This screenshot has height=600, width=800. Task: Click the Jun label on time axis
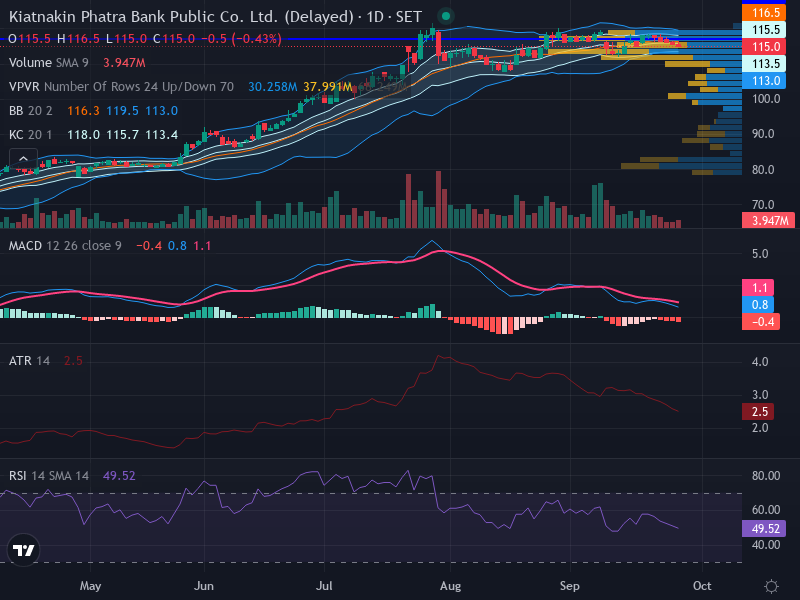point(204,586)
